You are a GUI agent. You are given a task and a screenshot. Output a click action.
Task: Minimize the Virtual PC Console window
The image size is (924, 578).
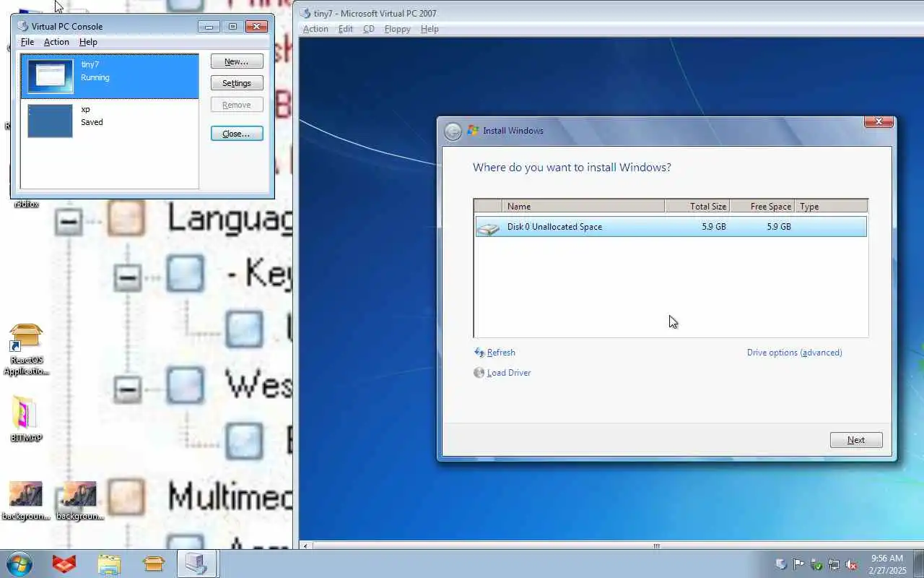209,27
